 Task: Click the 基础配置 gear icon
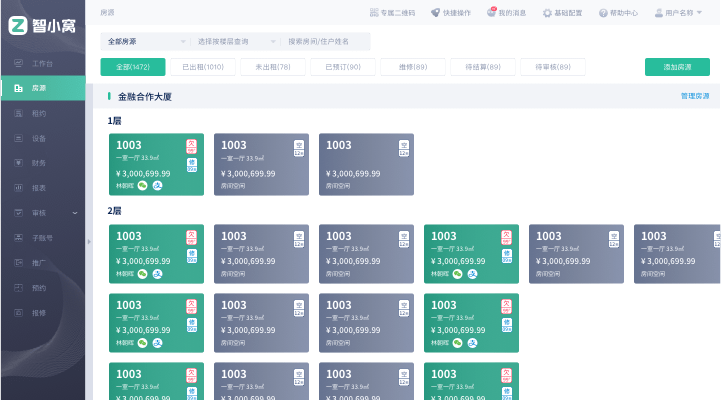(x=547, y=13)
